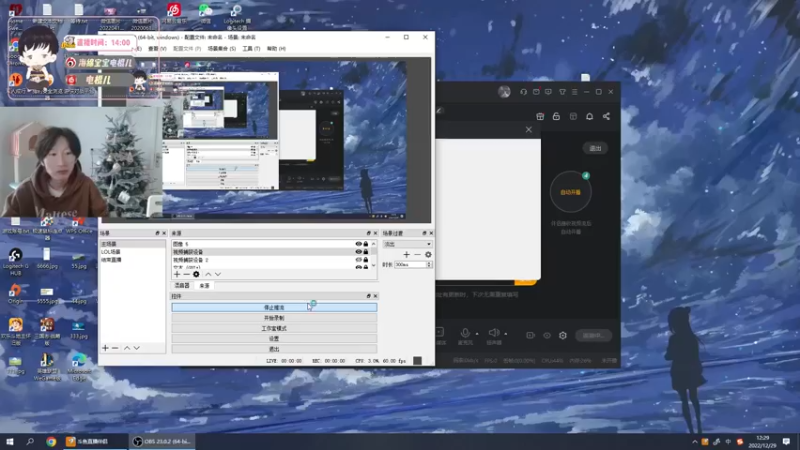
Task: Open settings gear in streaming app bottom bar
Action: click(563, 335)
